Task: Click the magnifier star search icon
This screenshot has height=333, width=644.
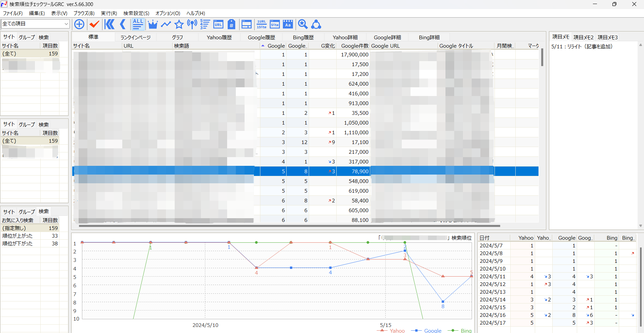Action: pyautogui.click(x=303, y=24)
